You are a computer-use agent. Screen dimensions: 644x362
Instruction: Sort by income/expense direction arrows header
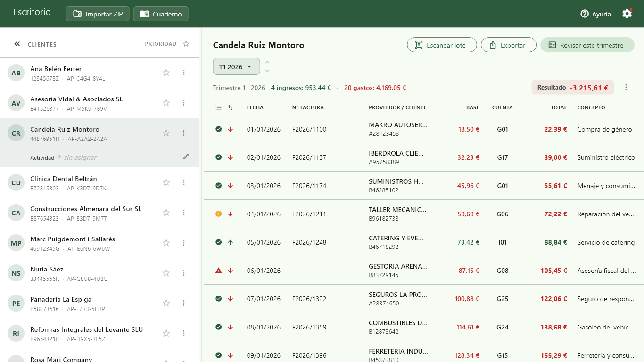point(231,107)
